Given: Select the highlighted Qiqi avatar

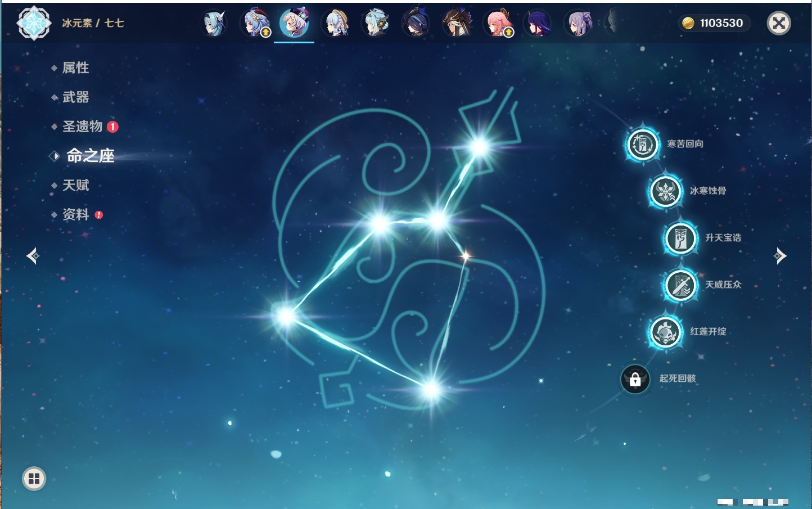Looking at the screenshot, I should click(294, 23).
